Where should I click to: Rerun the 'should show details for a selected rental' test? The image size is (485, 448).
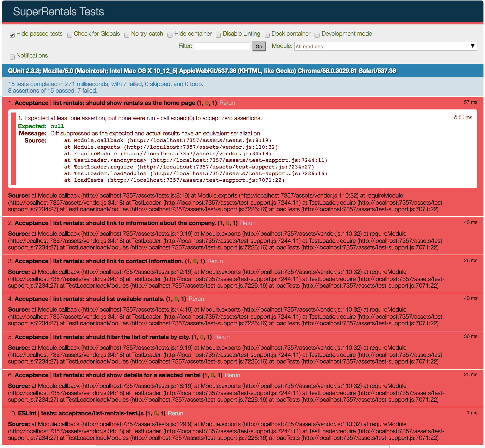[232, 375]
